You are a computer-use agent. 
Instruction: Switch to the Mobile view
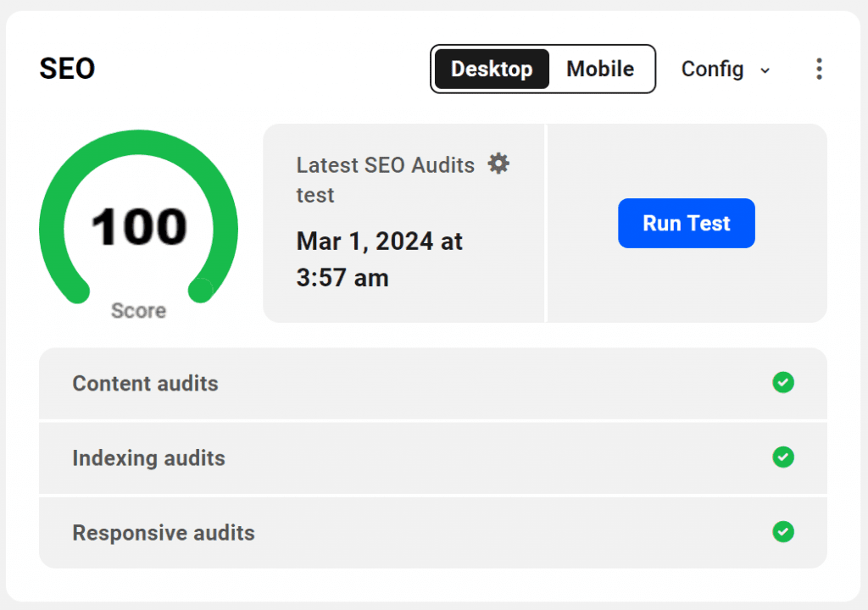(x=600, y=69)
